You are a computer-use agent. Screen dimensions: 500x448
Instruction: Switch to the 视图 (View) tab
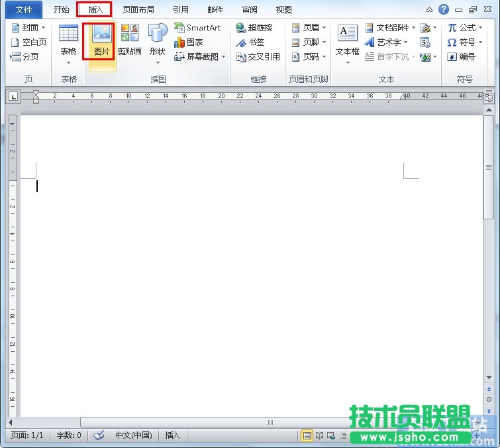tap(284, 10)
